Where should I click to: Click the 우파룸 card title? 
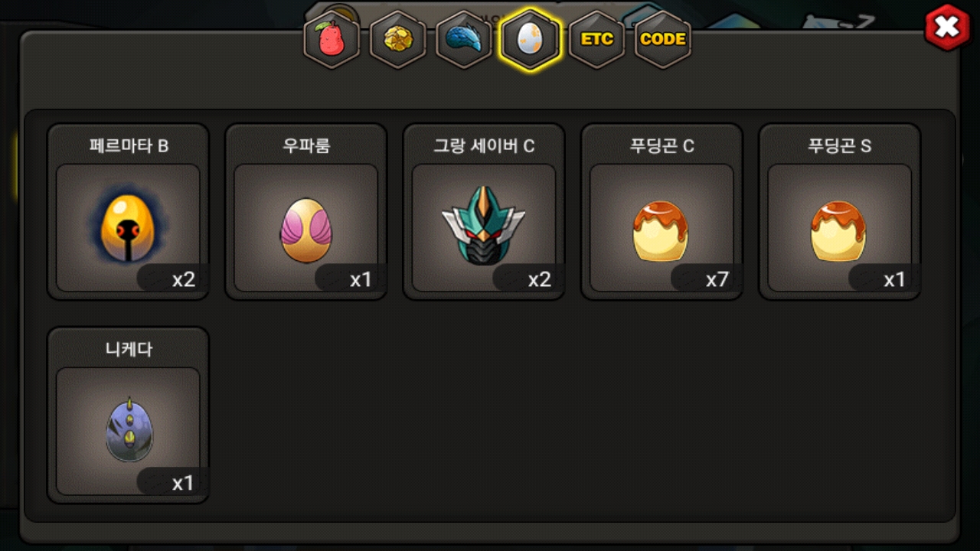click(305, 146)
